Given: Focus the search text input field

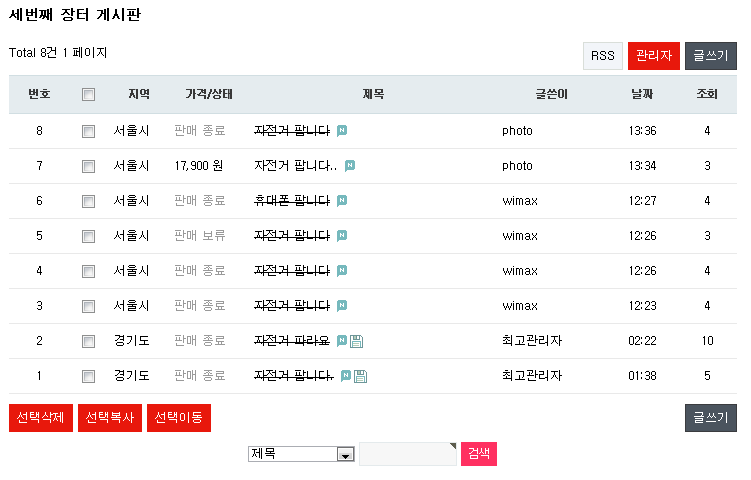Looking at the screenshot, I should [407, 454].
